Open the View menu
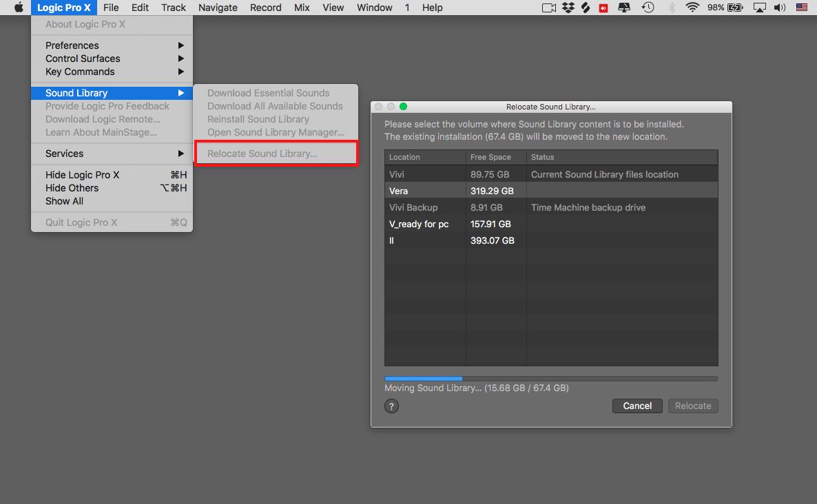The height and width of the screenshot is (504, 817). tap(333, 8)
